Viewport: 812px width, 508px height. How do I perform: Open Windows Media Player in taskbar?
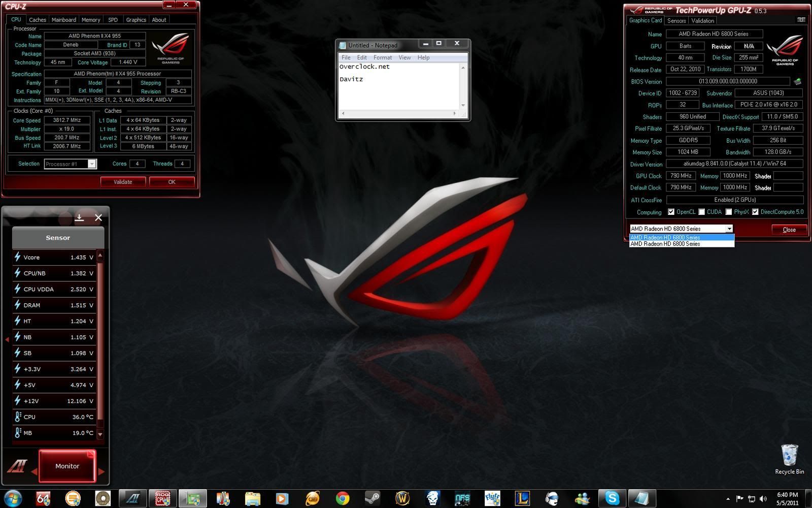pyautogui.click(x=282, y=498)
